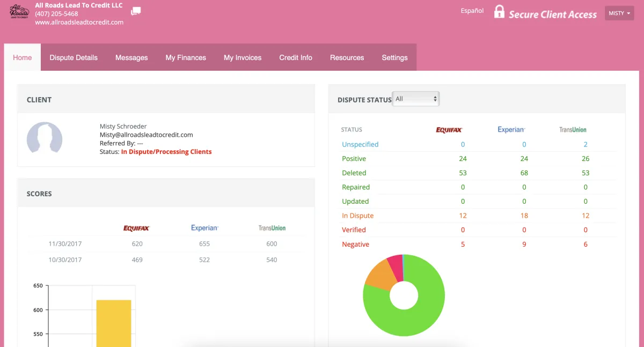Click the 10/30/2017 score date

pos(65,260)
